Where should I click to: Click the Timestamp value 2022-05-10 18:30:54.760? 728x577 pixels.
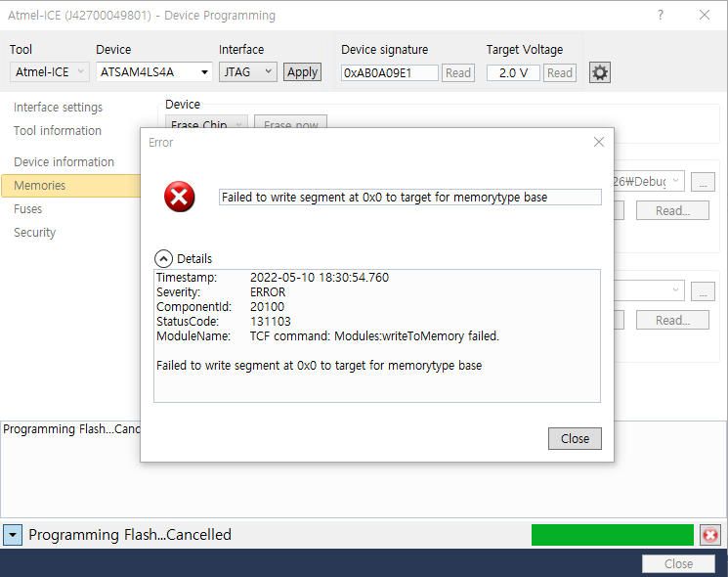[320, 278]
